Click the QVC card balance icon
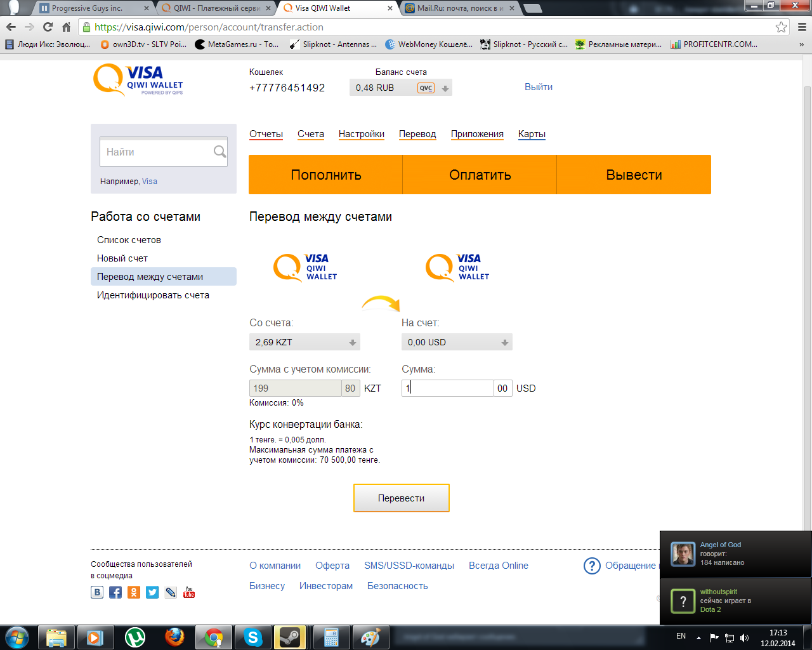The image size is (812, 650). tap(426, 88)
